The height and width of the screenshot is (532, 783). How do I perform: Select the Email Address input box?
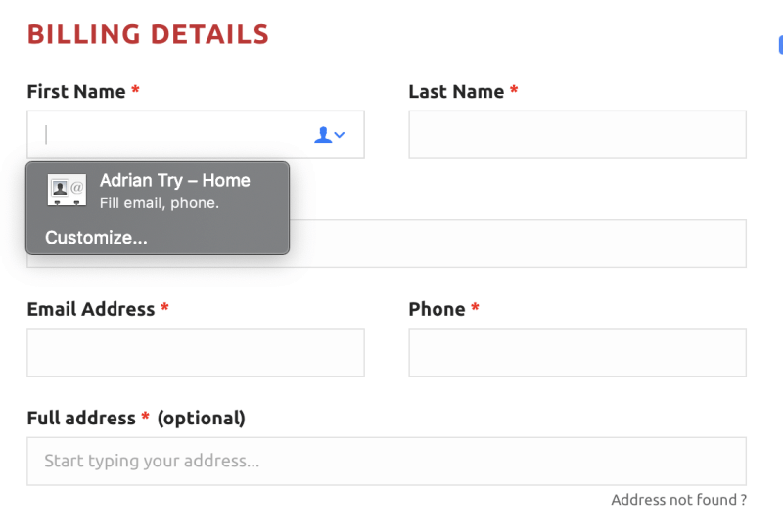(x=195, y=352)
